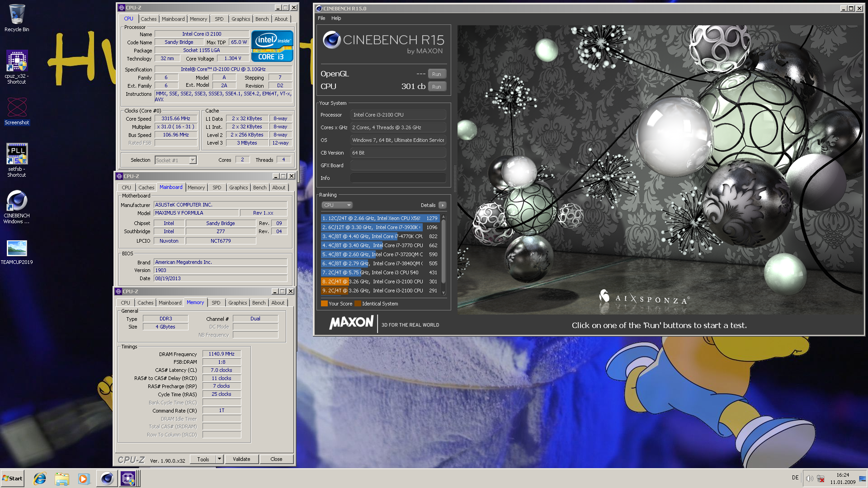Image resolution: width=868 pixels, height=488 pixels.
Task: Click the Show desktop tray icon
Action: [863, 479]
